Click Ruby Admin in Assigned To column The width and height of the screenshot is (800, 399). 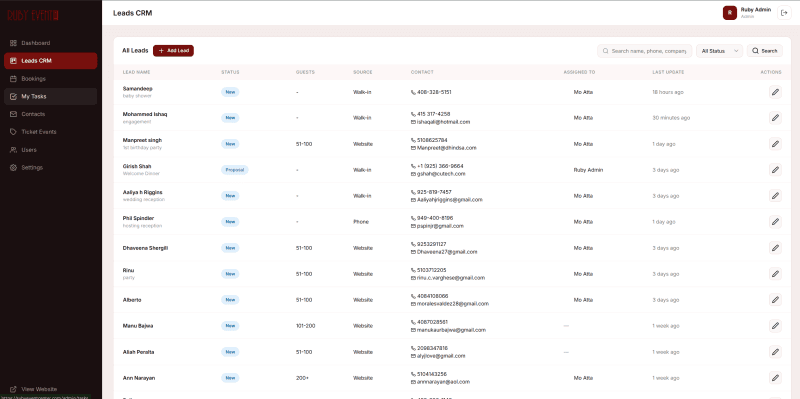[x=588, y=170]
